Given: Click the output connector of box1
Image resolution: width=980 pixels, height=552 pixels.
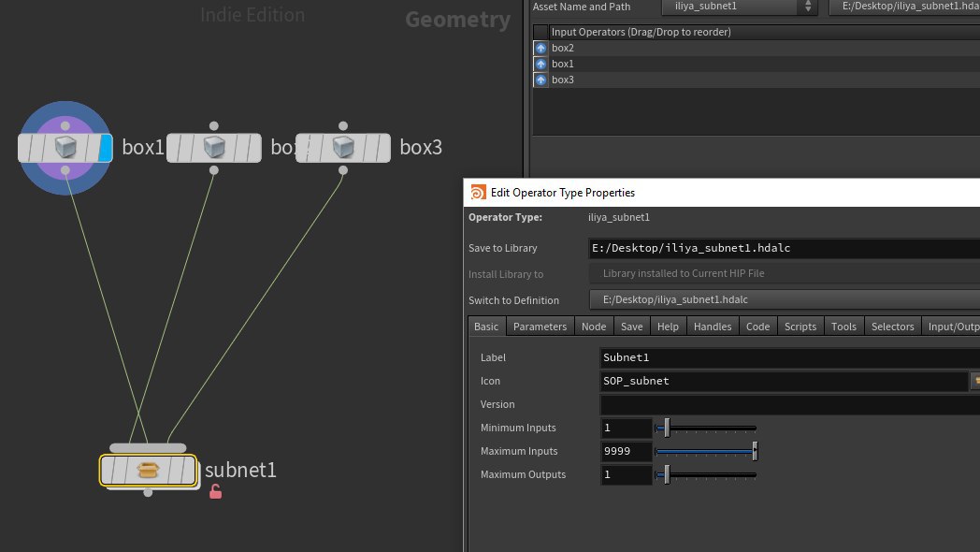Looking at the screenshot, I should pos(65,170).
